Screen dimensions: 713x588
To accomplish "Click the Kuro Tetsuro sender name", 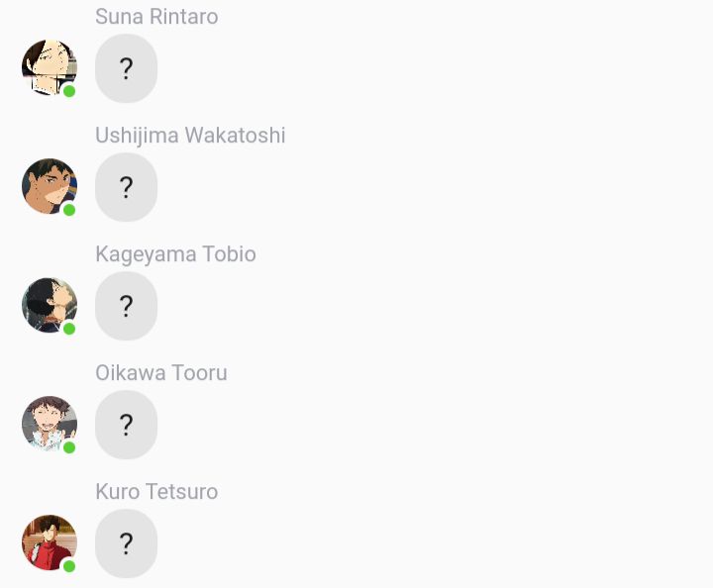I will [x=156, y=491].
